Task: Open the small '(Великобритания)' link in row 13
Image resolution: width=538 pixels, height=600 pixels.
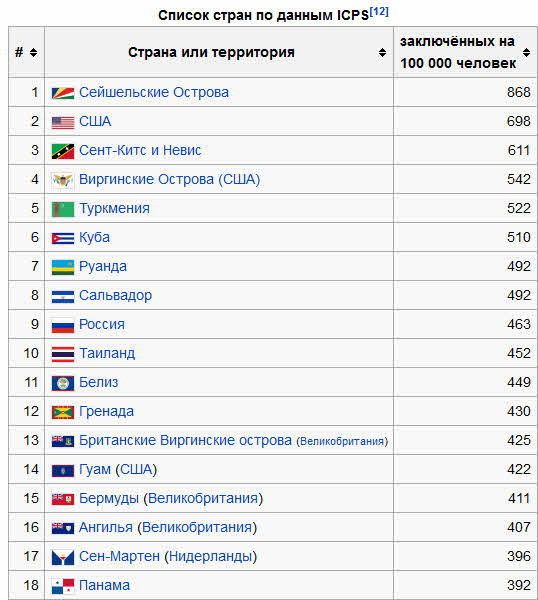Action: coord(342,442)
